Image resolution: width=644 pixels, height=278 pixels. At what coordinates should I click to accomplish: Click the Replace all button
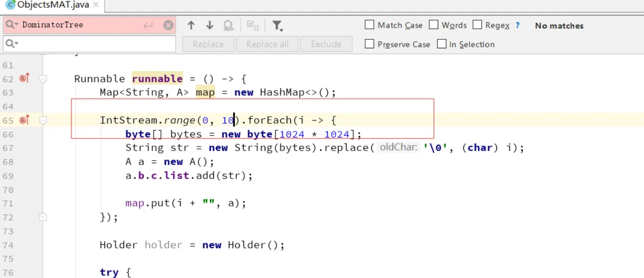267,44
